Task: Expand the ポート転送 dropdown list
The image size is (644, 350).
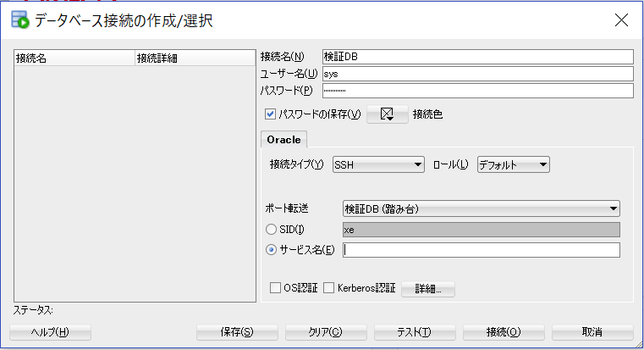Action: coord(482,209)
